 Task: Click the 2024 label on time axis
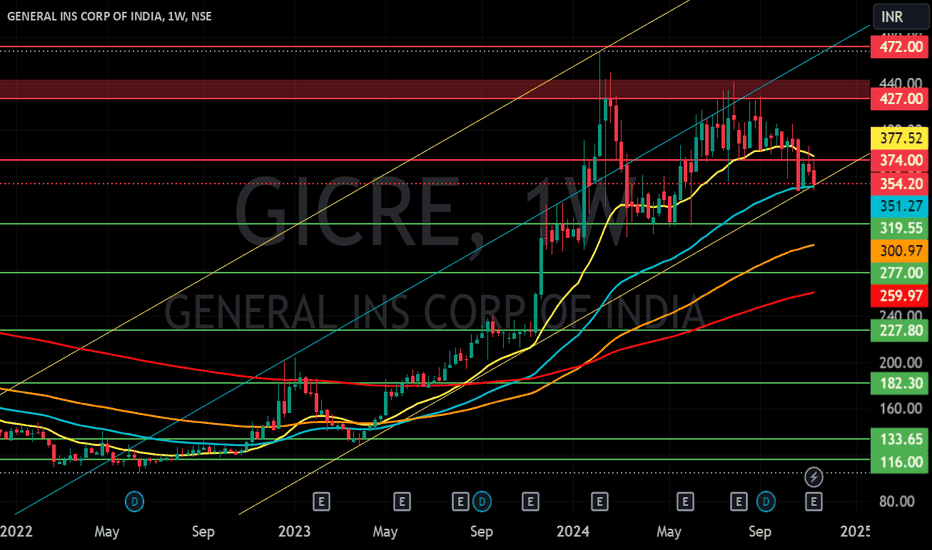[x=572, y=531]
